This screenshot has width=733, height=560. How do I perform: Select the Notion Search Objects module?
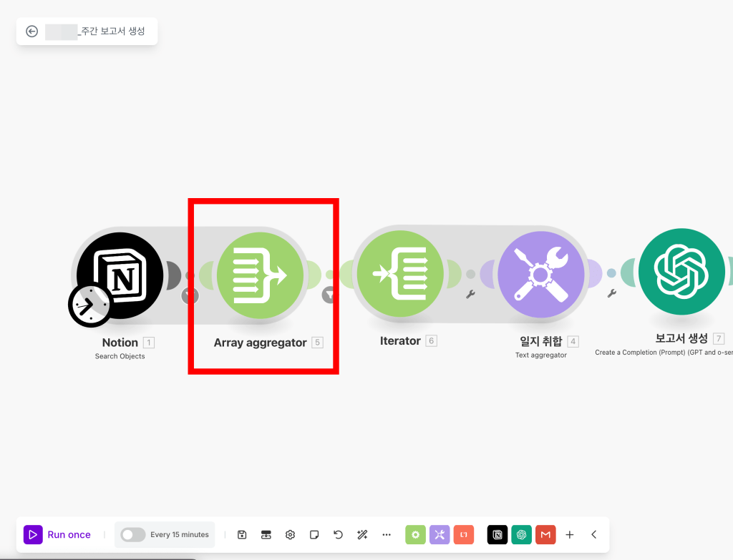tap(120, 275)
